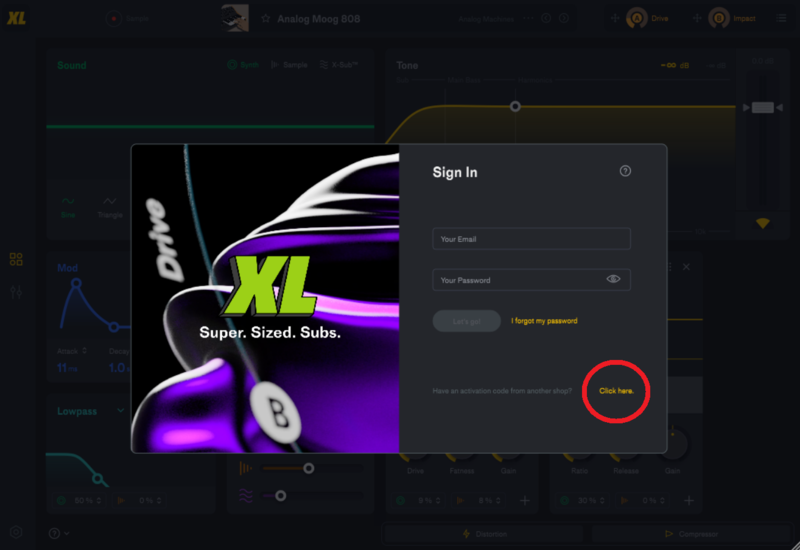Click the Let's go! button

[466, 321]
